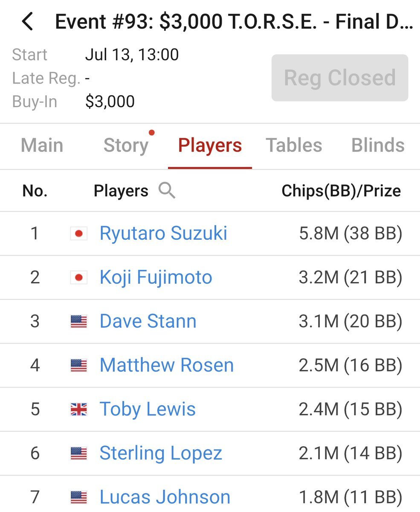
Task: Tap Koji Fujimoto's Japan flag icon
Action: pos(78,278)
